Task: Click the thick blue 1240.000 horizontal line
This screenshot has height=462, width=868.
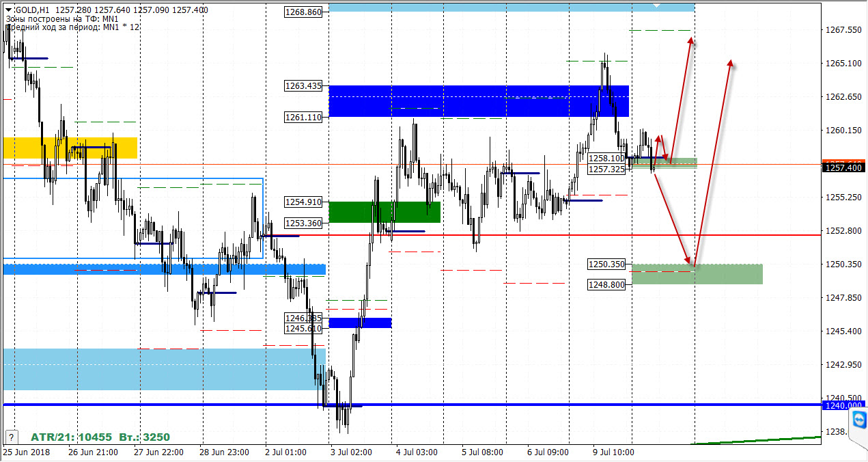Action: coord(412,405)
